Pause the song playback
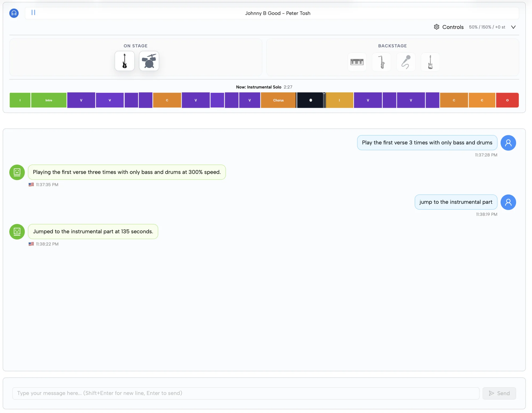Image resolution: width=532 pixels, height=413 pixels. pos(33,13)
